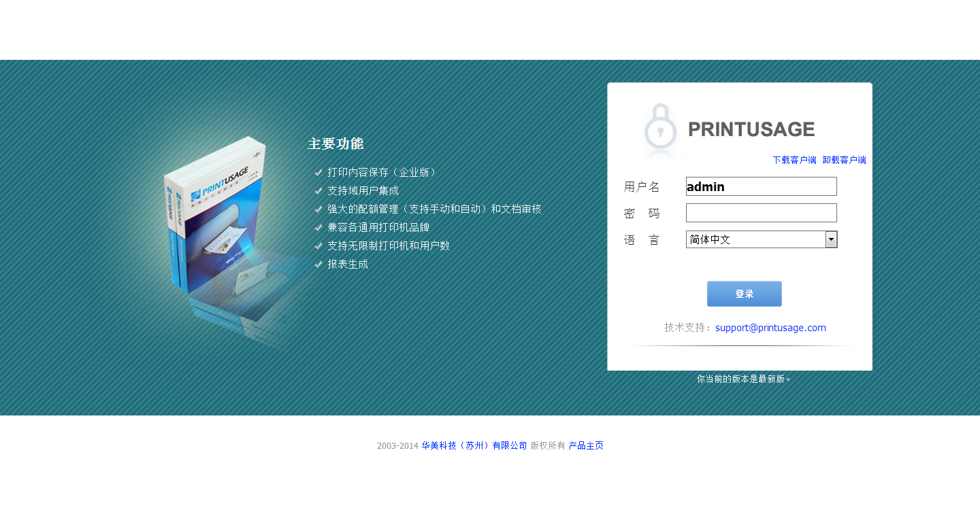980x527 pixels.
Task: Visit 华美科技（苏州）有限公司 company link
Action: tap(474, 446)
